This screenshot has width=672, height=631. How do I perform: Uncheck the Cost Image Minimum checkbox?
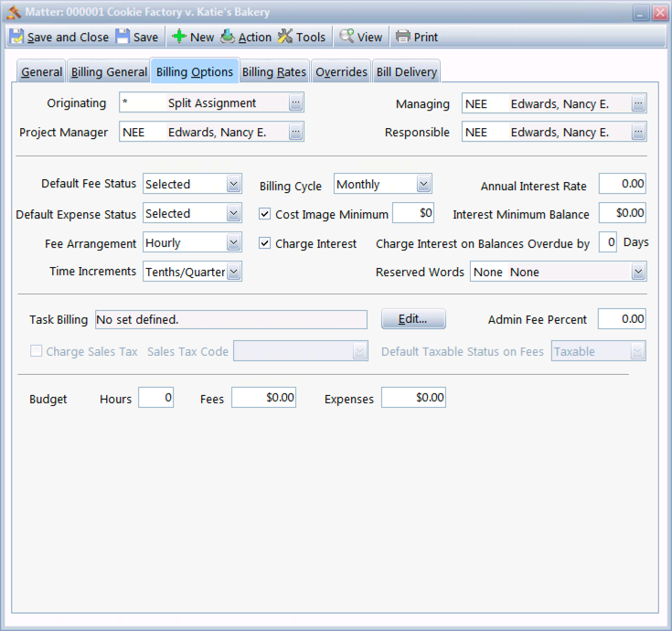tap(265, 214)
